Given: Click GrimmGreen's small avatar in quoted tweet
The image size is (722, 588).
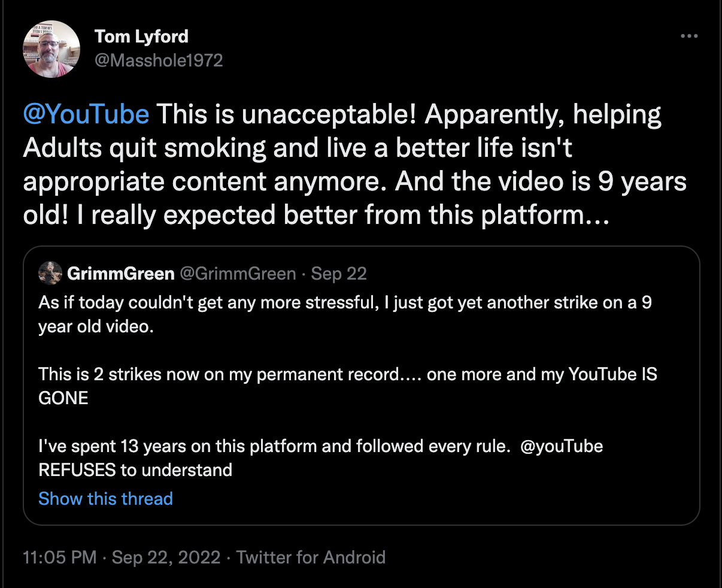Looking at the screenshot, I should (50, 274).
